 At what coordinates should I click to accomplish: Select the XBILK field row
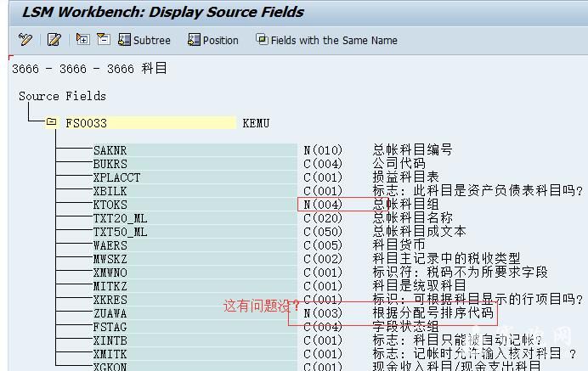point(195,191)
